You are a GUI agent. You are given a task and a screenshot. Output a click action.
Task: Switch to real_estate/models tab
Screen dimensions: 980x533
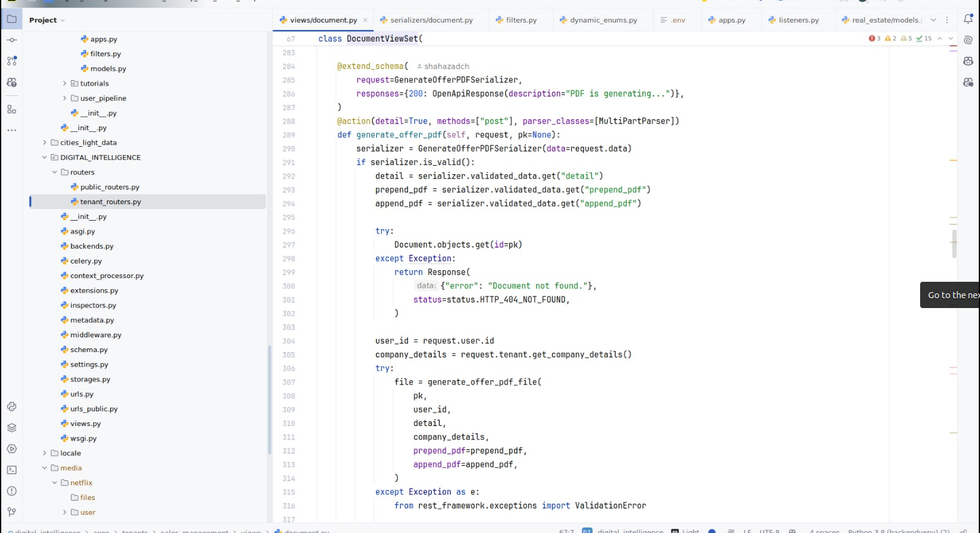coord(882,20)
